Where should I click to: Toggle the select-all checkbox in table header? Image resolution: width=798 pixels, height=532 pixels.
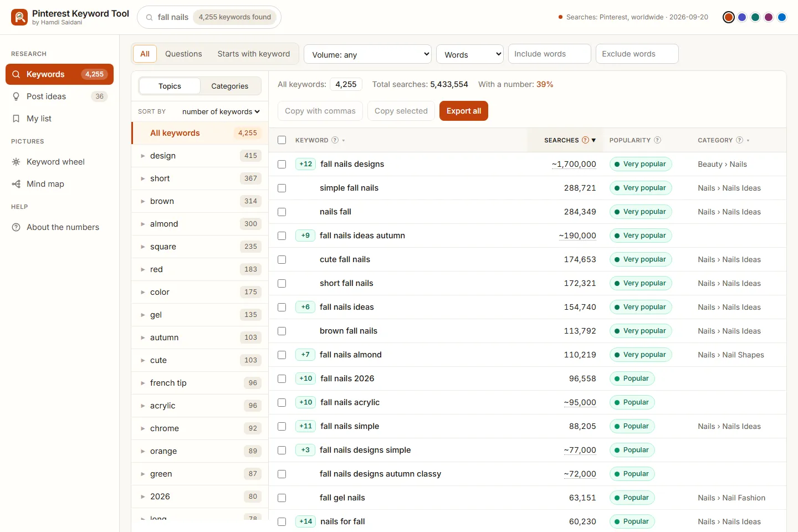tap(282, 140)
